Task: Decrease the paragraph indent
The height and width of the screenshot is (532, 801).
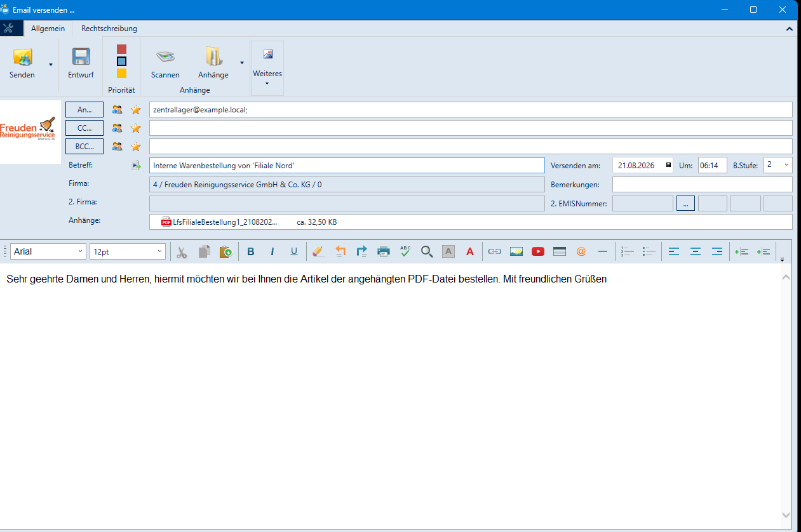Action: pos(742,251)
